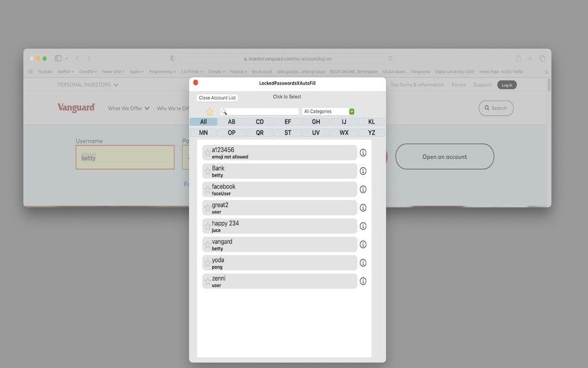Toggle the star on vangard

click(207, 245)
